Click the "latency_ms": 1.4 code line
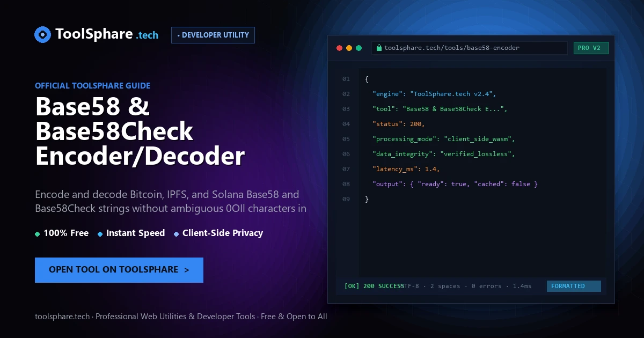This screenshot has width=644, height=338. tap(406, 169)
